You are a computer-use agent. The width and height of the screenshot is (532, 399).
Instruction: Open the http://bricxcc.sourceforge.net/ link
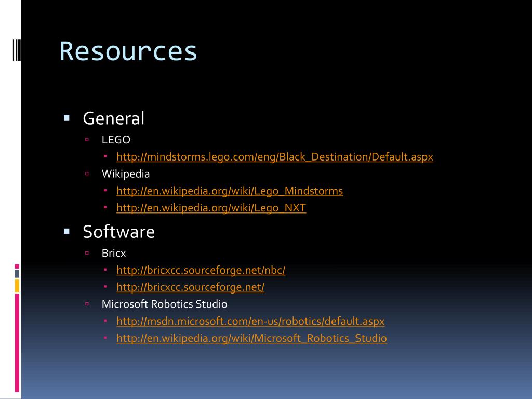point(190,287)
